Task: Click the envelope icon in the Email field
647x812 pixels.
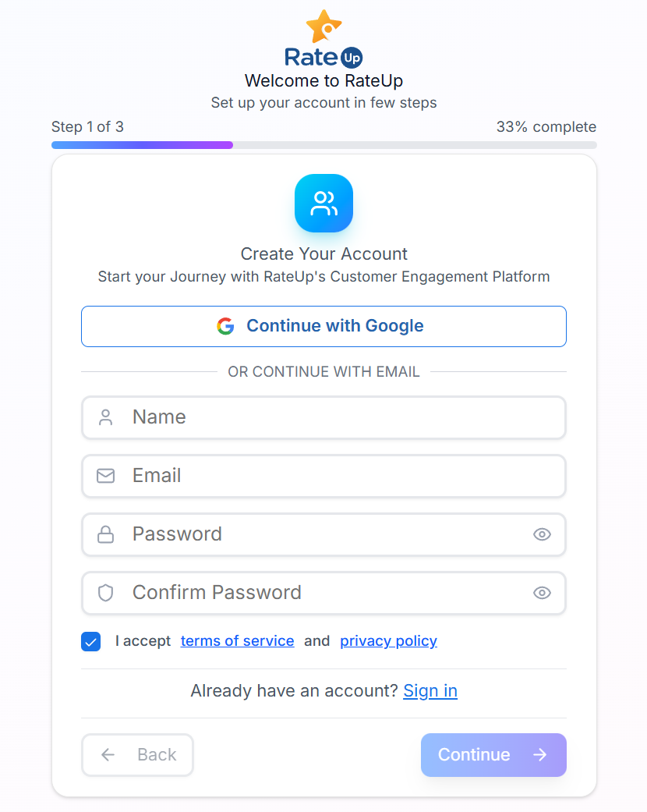Action: point(105,476)
